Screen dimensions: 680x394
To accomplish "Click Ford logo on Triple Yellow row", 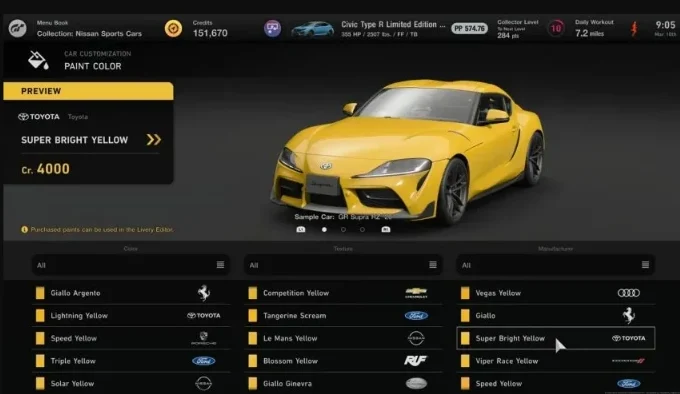I will point(203,361).
